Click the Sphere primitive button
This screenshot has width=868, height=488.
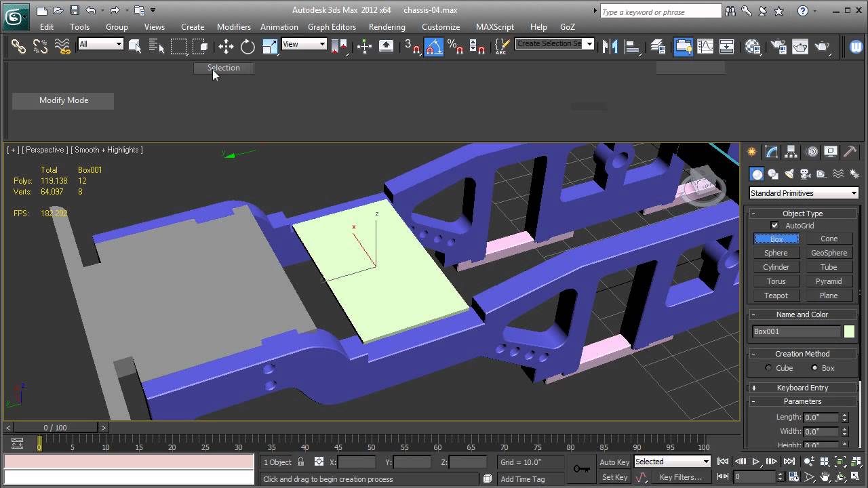(x=776, y=253)
